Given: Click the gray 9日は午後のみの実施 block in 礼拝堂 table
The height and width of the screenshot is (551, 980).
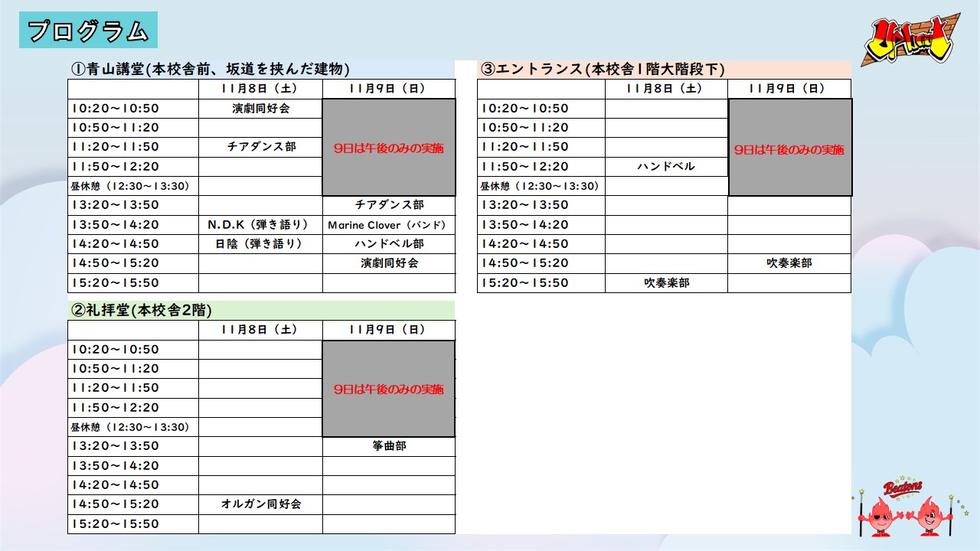Looking at the screenshot, I should [389, 389].
